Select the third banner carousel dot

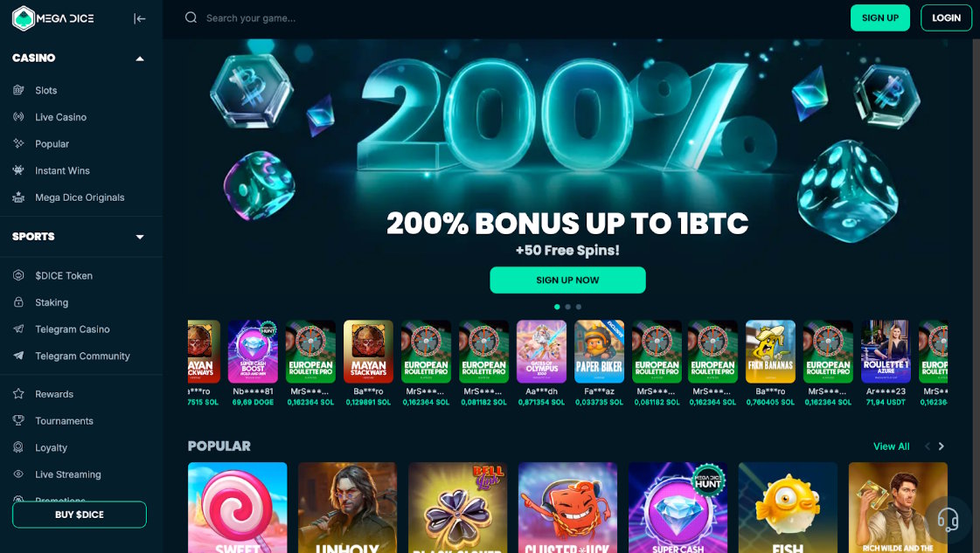point(578,307)
